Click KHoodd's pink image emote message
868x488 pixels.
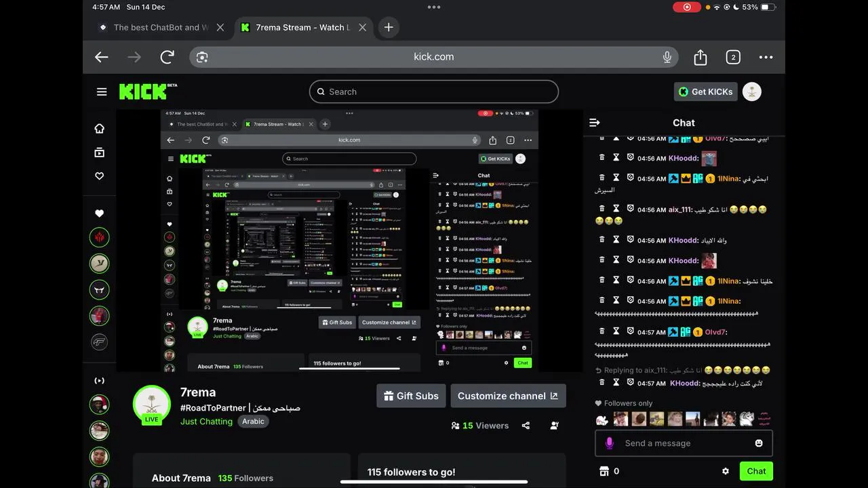click(709, 260)
